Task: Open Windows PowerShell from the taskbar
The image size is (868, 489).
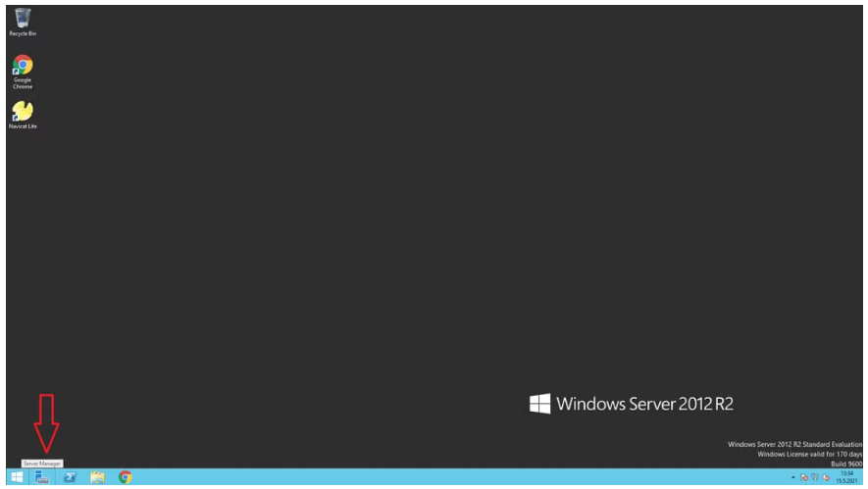Action: coord(70,477)
